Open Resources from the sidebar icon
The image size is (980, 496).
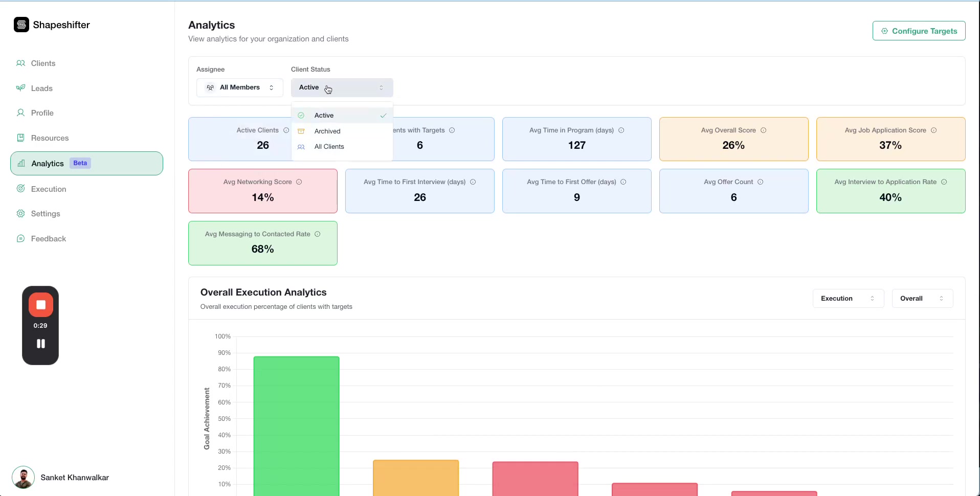pos(20,138)
